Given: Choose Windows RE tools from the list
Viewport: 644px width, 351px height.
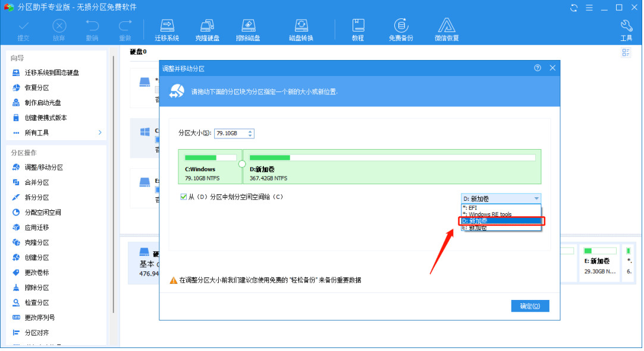Looking at the screenshot, I should tap(490, 214).
